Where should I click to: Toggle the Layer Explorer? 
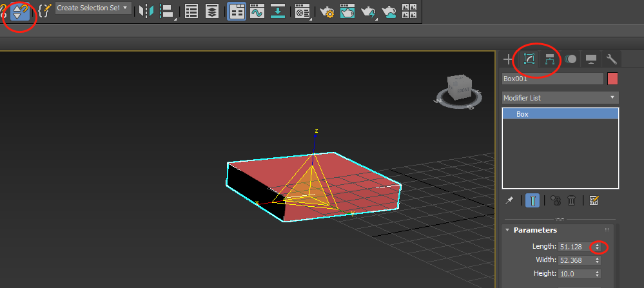[x=212, y=12]
